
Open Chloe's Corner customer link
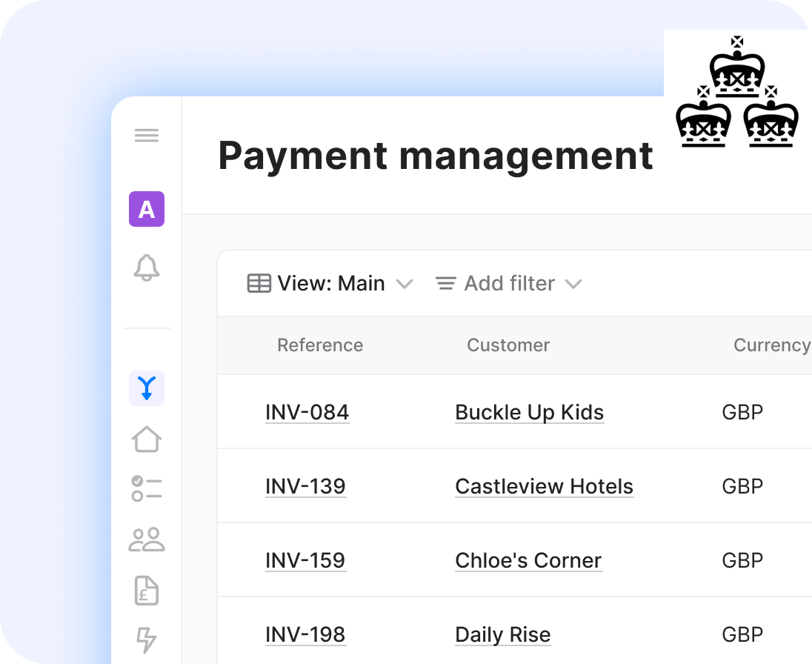(x=528, y=560)
